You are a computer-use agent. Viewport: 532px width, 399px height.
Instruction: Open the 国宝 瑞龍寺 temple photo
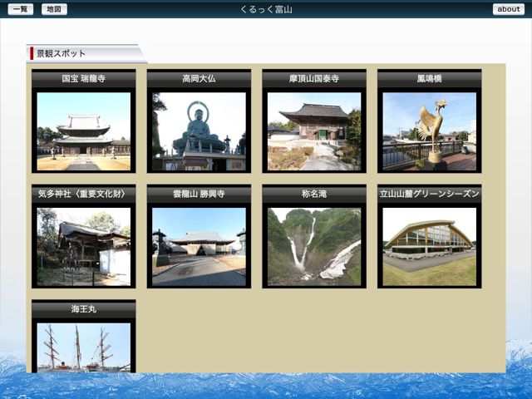coord(84,131)
